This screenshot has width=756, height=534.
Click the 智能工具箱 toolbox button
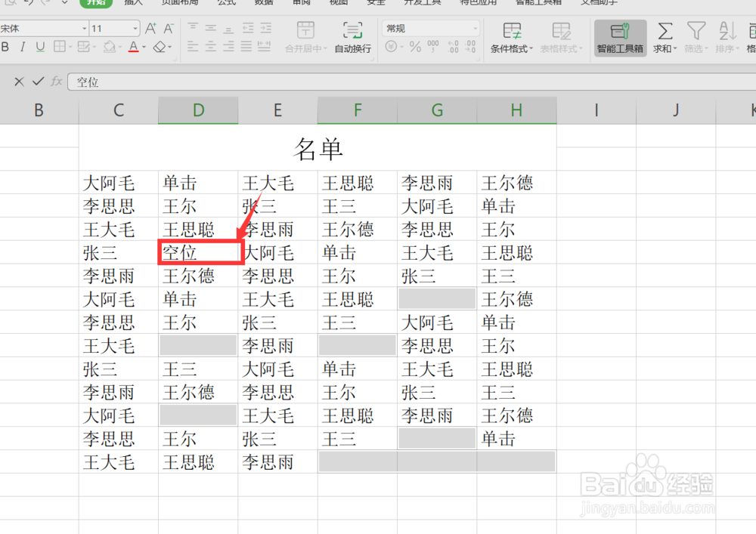620,38
